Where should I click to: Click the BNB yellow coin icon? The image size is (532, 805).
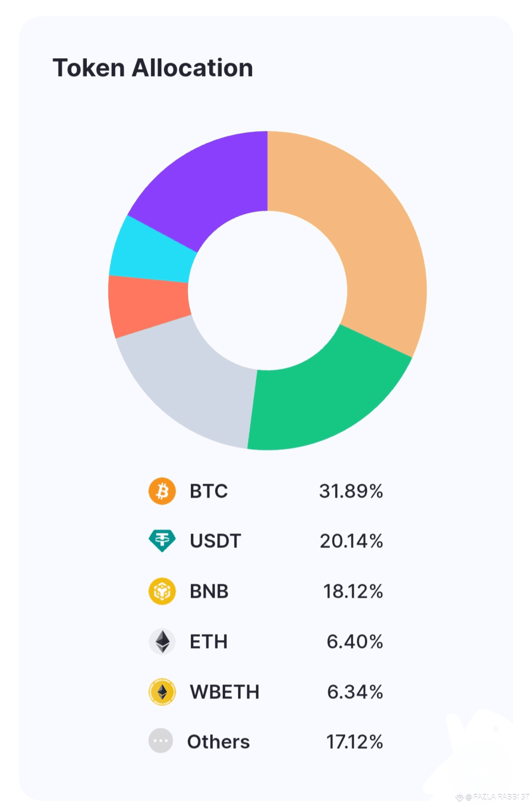[x=162, y=591]
